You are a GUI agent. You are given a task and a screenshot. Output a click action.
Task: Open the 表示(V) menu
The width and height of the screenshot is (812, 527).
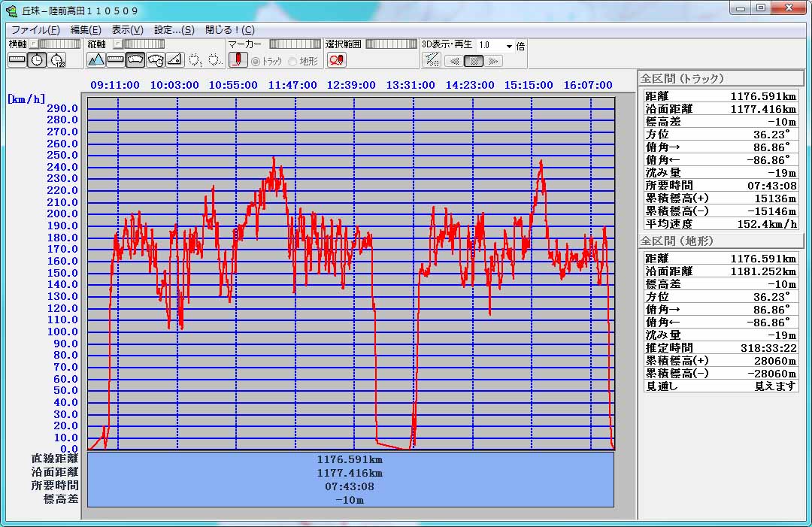(x=127, y=30)
